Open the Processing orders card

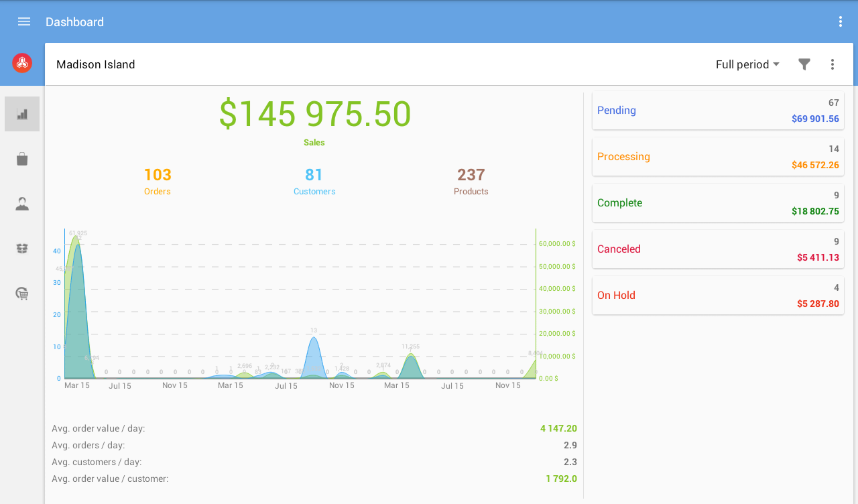pos(718,157)
